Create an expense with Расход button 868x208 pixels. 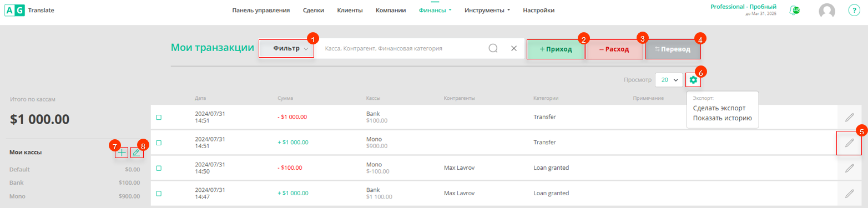coord(614,49)
